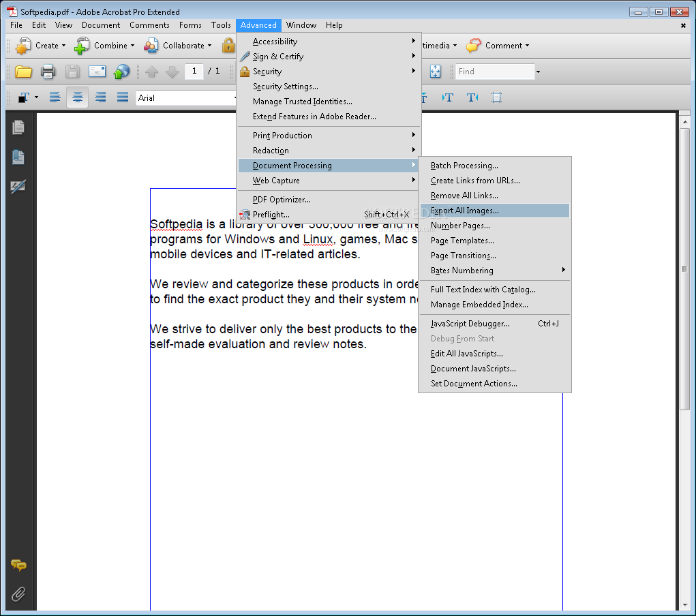This screenshot has height=616, width=696.
Task: Justify text alignment
Action: pyautogui.click(x=123, y=97)
